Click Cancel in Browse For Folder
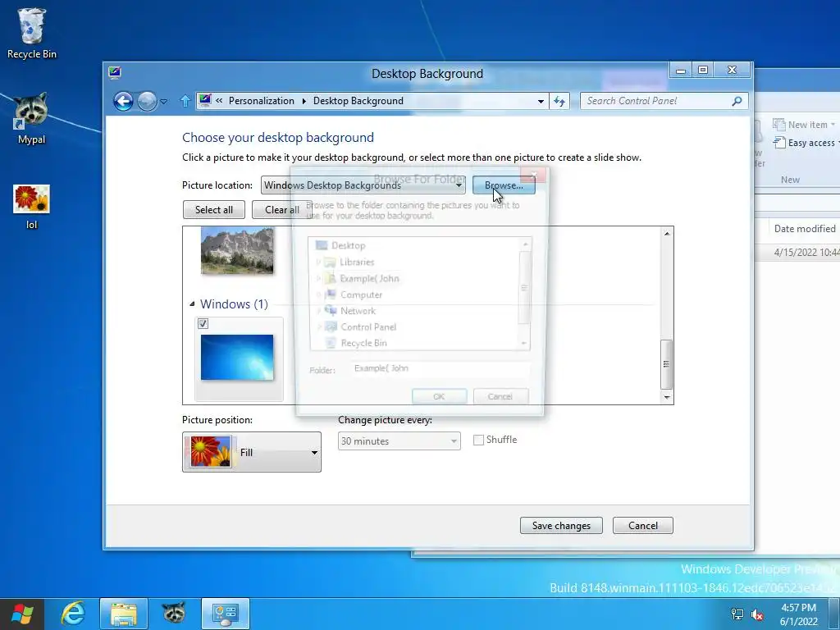This screenshot has height=630, width=840. coord(500,396)
